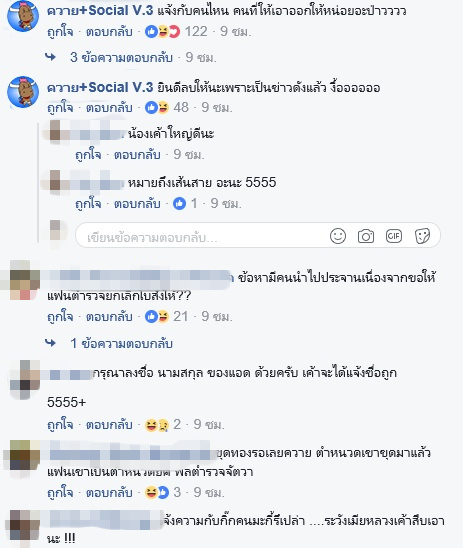Open the GIF selector in reply box
The image size is (463, 548).
point(394,236)
